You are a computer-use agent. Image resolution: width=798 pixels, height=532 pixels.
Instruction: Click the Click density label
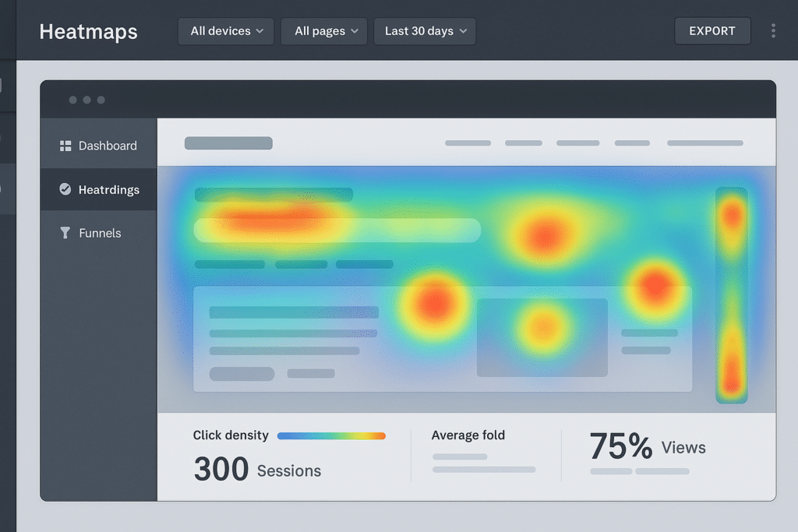(x=231, y=435)
